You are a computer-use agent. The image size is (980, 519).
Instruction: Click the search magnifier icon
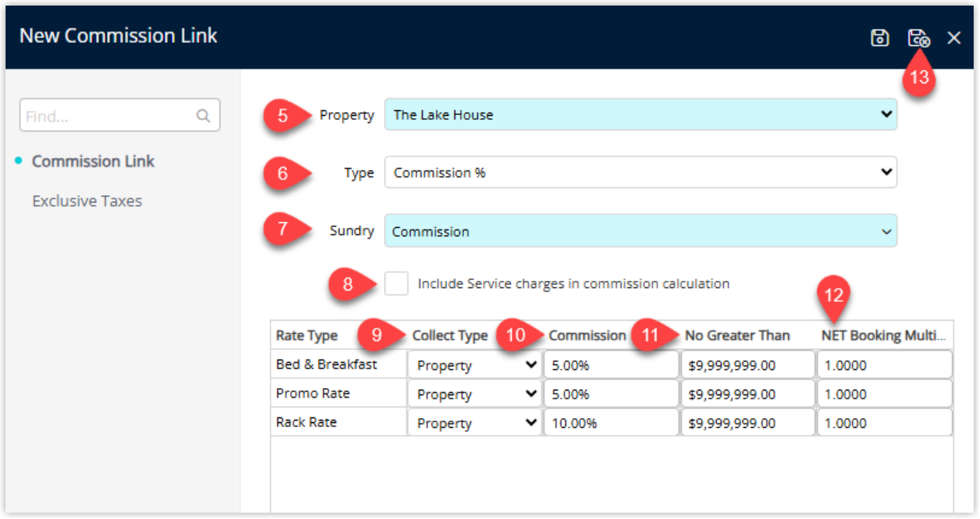coord(204,116)
